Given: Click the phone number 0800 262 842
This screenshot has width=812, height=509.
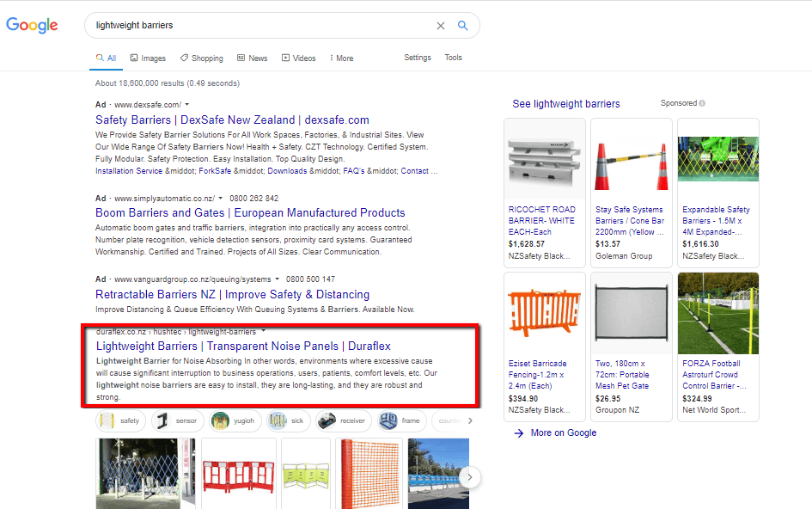Looking at the screenshot, I should pos(253,198).
